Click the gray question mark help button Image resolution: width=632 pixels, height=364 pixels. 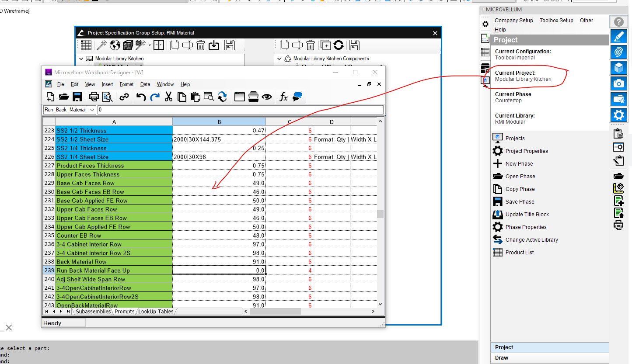coord(618,22)
